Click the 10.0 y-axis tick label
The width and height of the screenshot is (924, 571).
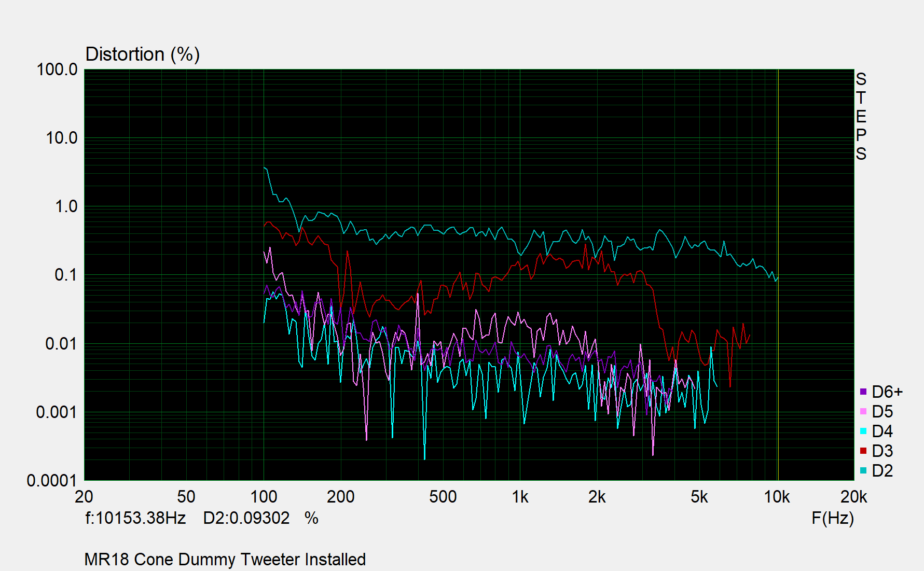point(62,138)
